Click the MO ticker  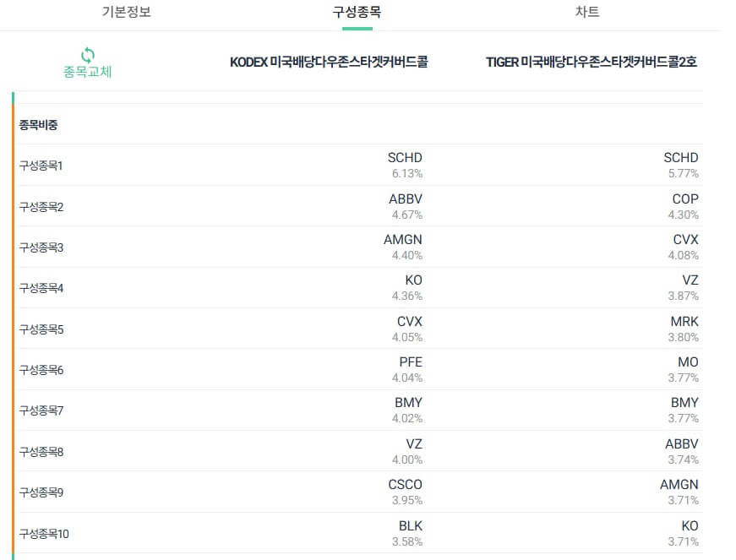click(688, 362)
